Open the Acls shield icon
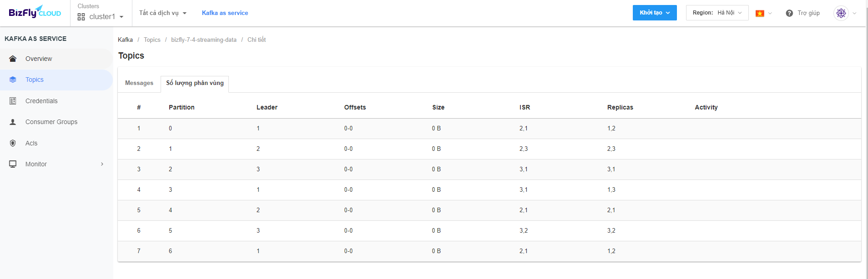 coord(13,143)
